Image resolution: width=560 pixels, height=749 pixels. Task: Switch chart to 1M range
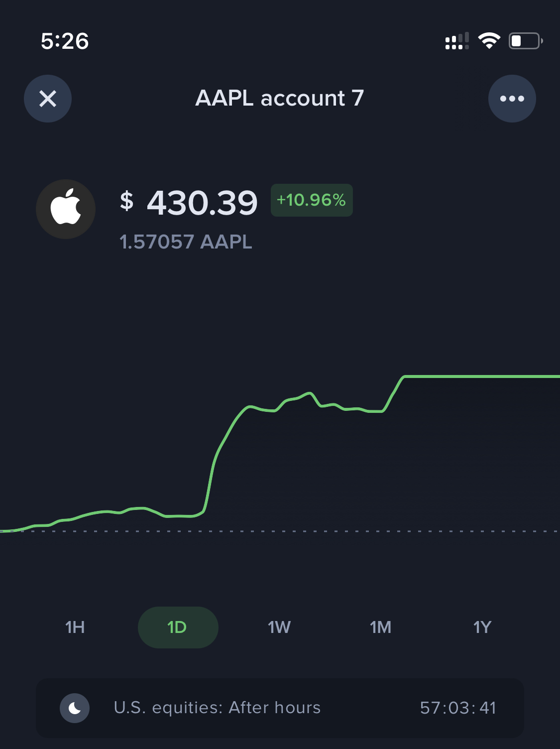point(381,627)
